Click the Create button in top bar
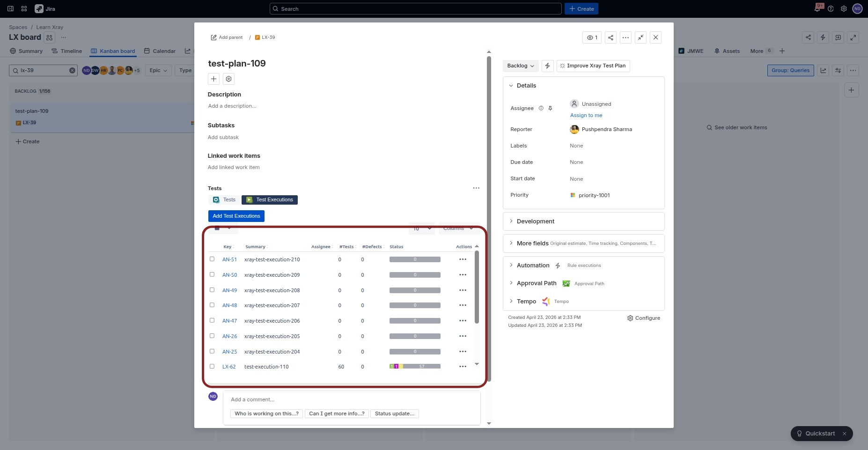868x450 pixels. coord(581,8)
